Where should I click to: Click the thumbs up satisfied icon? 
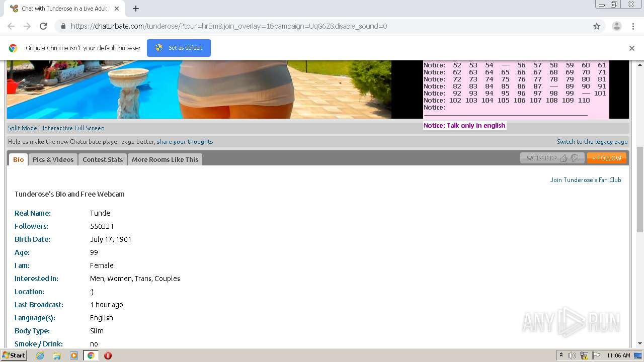pos(563,158)
